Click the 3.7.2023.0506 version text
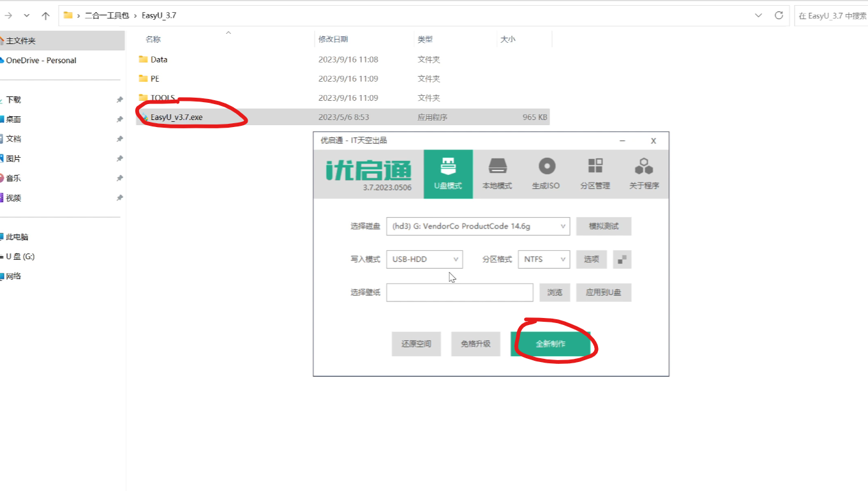 [x=387, y=188]
